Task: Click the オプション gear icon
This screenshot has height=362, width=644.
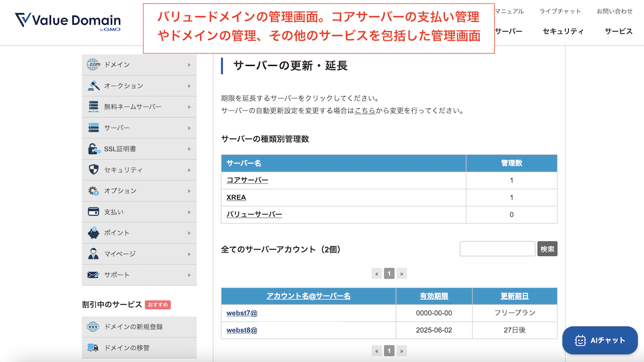Action: click(x=93, y=190)
